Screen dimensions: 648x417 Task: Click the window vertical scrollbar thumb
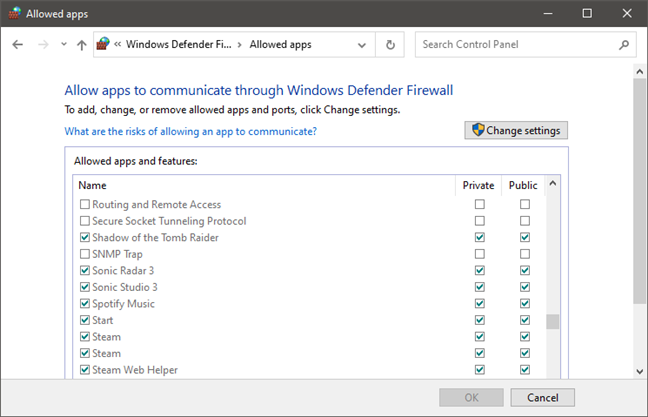pyautogui.click(x=640, y=191)
